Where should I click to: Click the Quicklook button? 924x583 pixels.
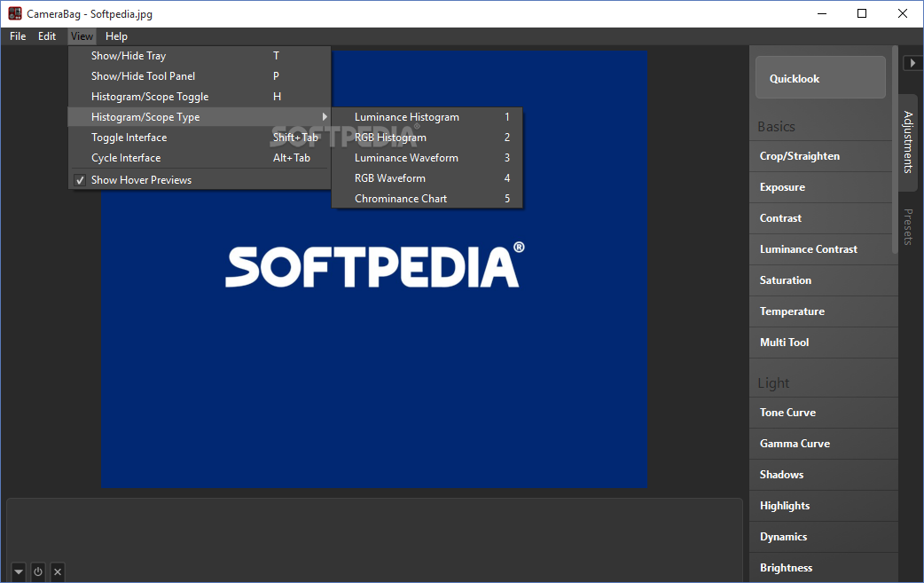[x=820, y=78]
